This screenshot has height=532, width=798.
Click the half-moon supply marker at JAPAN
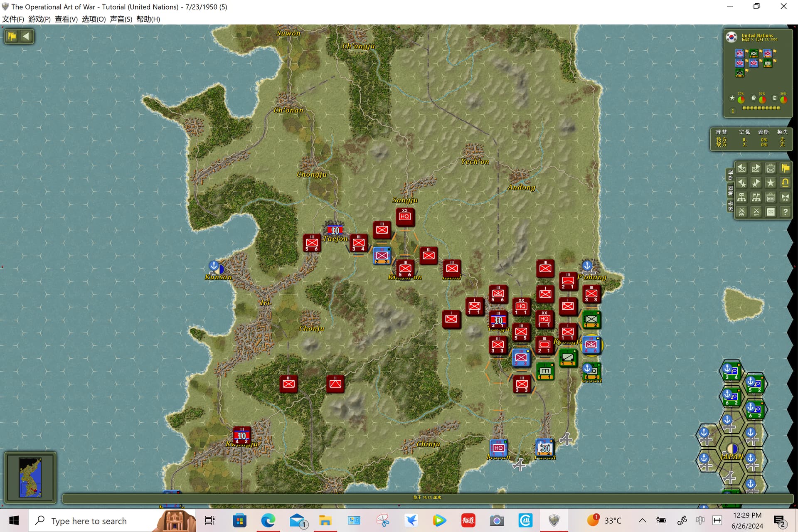tap(732, 449)
